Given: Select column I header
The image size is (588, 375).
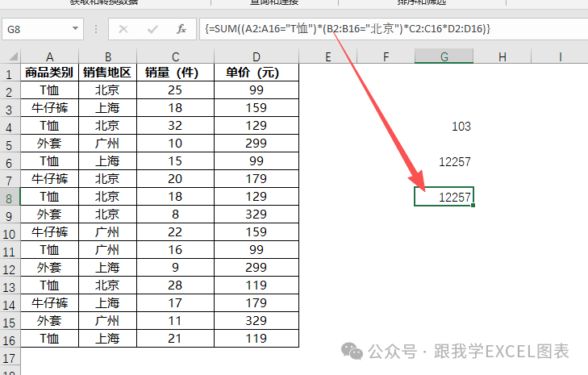Looking at the screenshot, I should pyautogui.click(x=560, y=56).
